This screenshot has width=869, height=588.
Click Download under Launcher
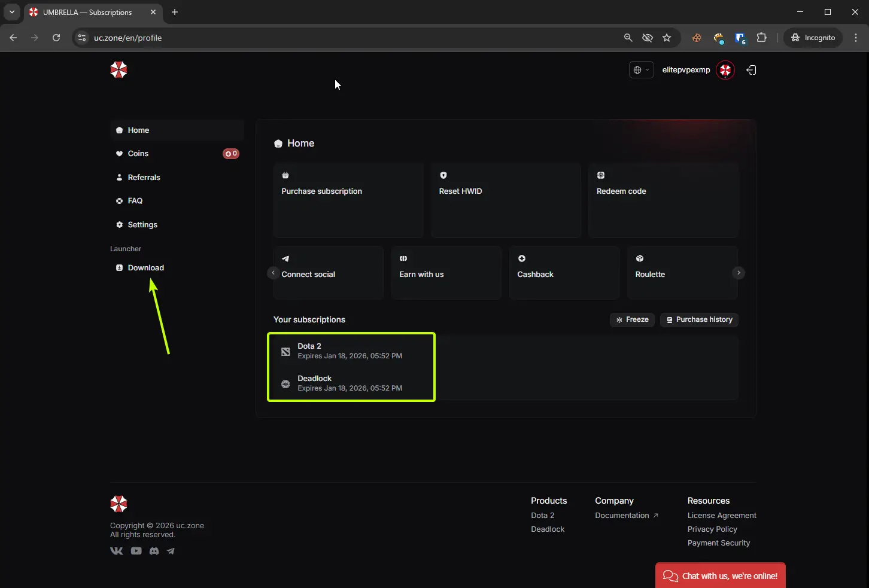177,267
